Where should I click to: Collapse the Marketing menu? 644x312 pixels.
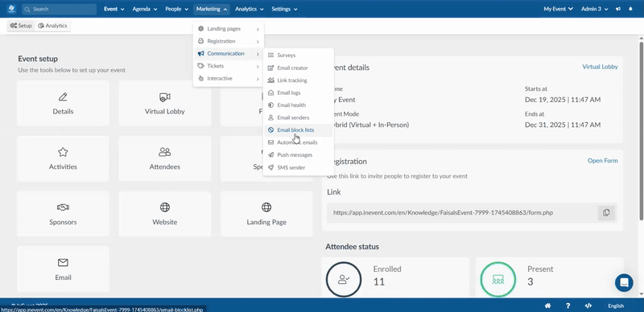[x=212, y=9]
